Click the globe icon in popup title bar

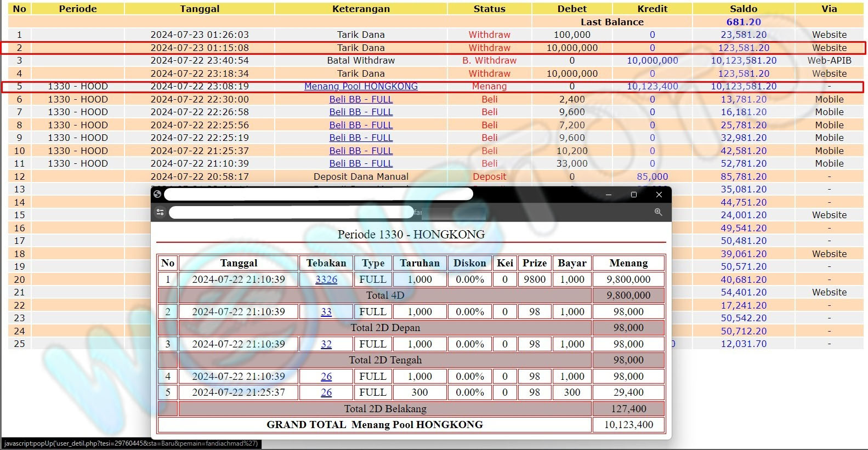pyautogui.click(x=157, y=194)
